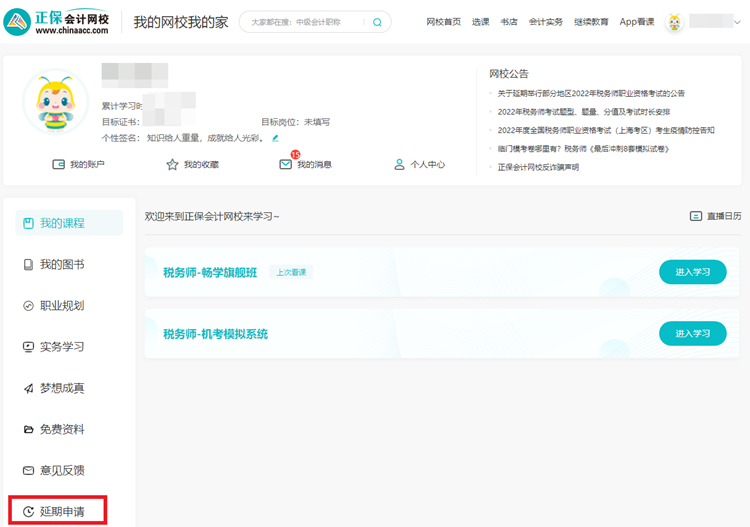
Task: Select 职业规划 in sidebar
Action: pos(61,306)
